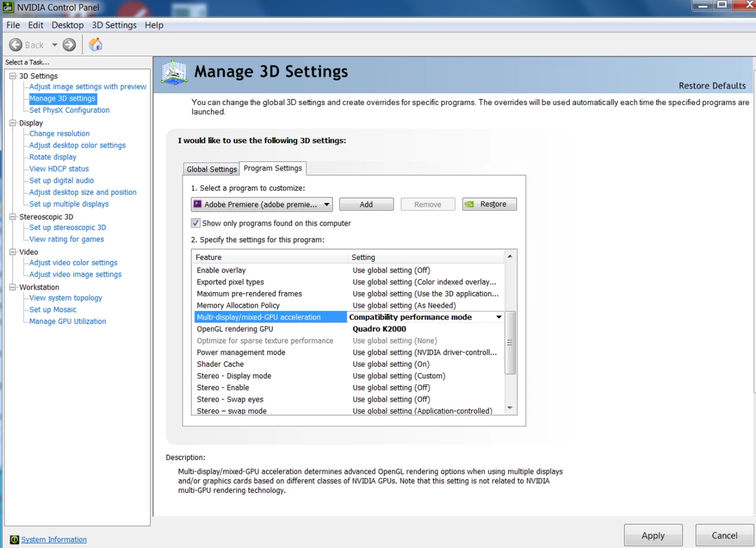The width and height of the screenshot is (756, 548).
Task: Select the Enable overlay feature row
Action: pyautogui.click(x=349, y=270)
